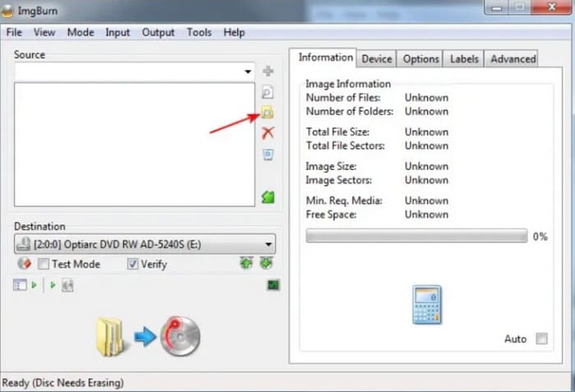
Task: Click the red X remove item icon
Action: [268, 133]
